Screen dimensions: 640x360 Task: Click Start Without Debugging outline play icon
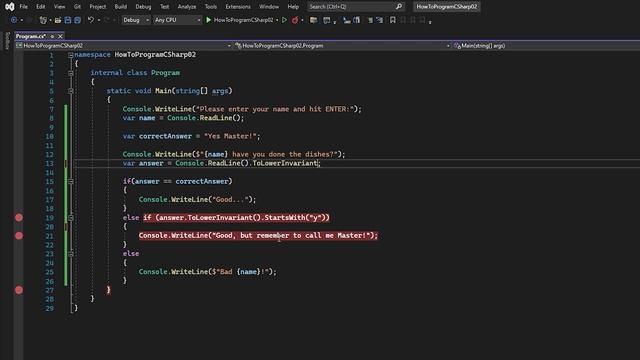(x=284, y=20)
